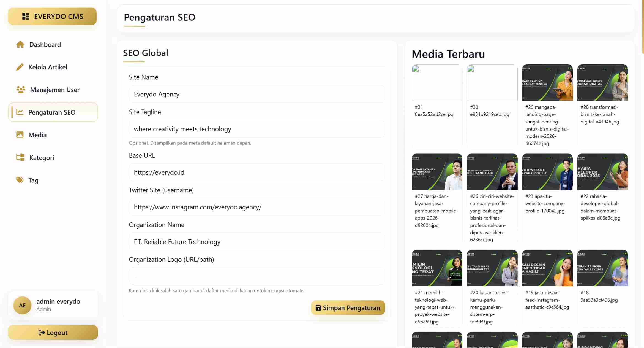Open the Tag menu entry
Screen dimensions: 644x348
coord(53,180)
